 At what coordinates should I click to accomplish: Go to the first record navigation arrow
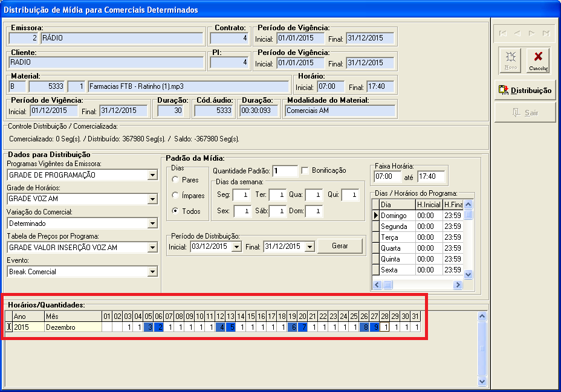pos(502,33)
